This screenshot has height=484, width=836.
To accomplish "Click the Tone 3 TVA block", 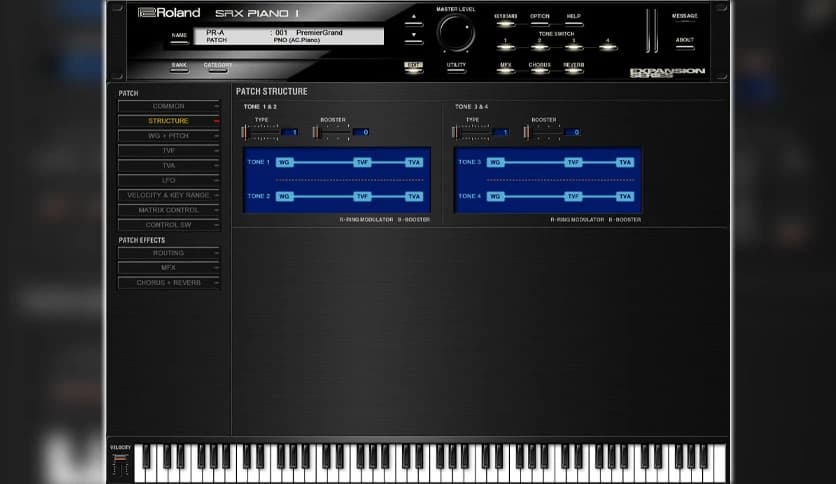I will coord(625,163).
